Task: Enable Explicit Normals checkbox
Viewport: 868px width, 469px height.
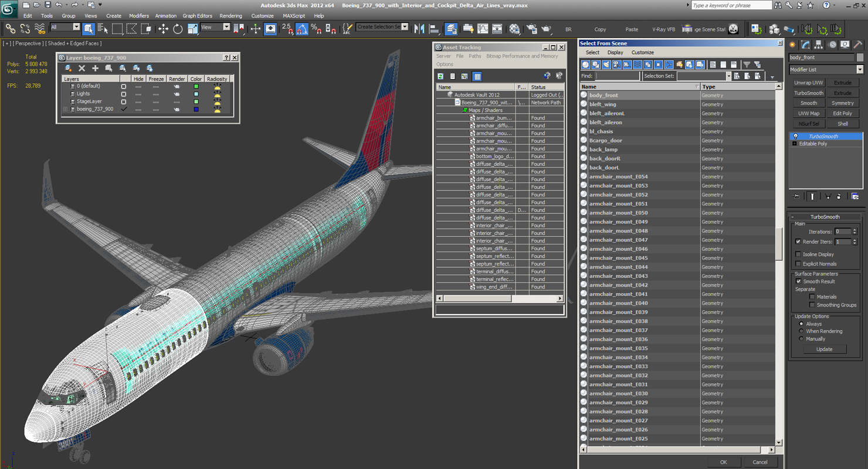Action: pyautogui.click(x=798, y=264)
